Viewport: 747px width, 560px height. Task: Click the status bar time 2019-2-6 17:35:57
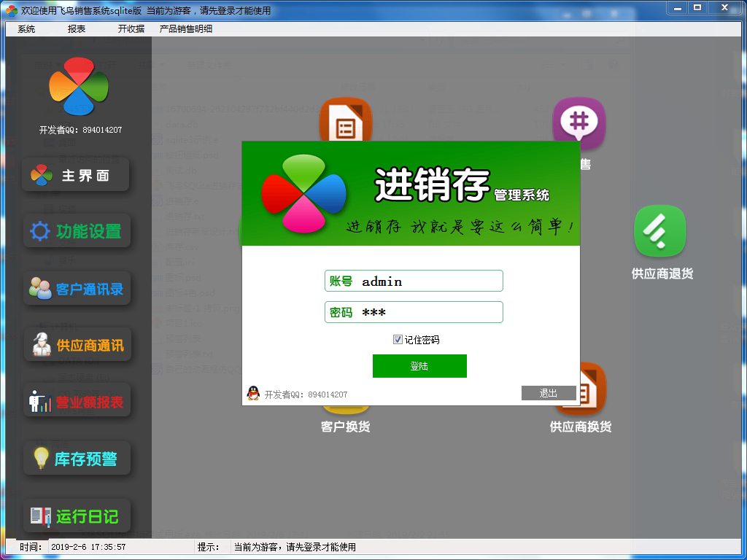point(88,547)
